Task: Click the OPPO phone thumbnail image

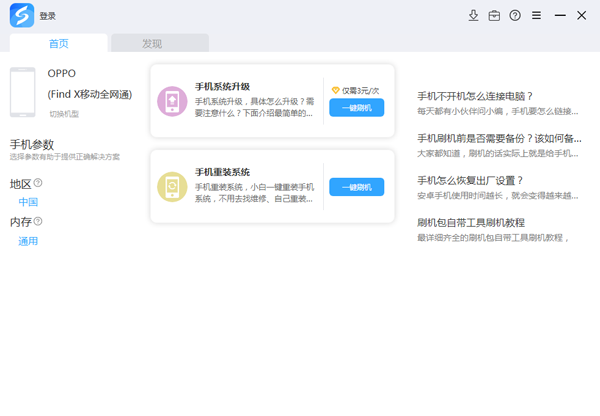Action: [x=22, y=93]
